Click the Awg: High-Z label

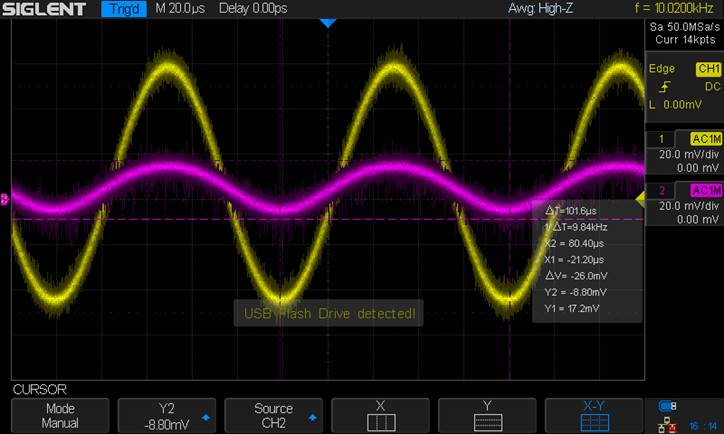tap(541, 8)
